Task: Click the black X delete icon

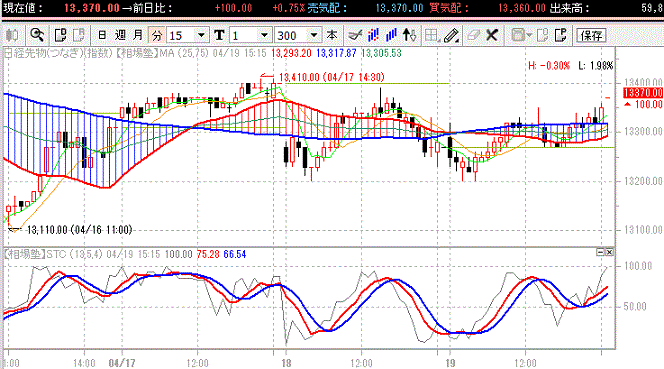Action: point(492,35)
